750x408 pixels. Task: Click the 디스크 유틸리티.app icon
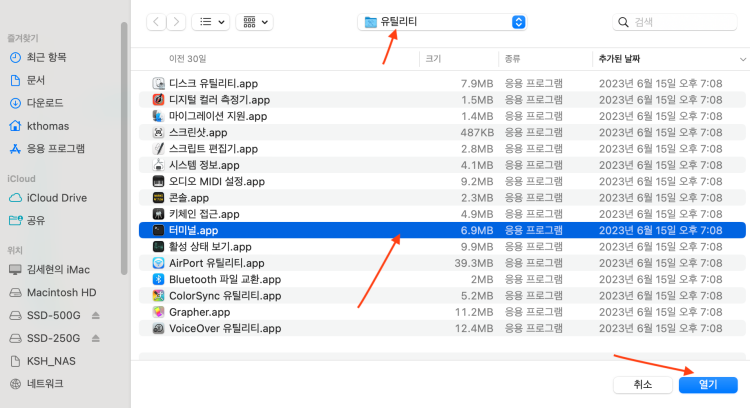(158, 83)
